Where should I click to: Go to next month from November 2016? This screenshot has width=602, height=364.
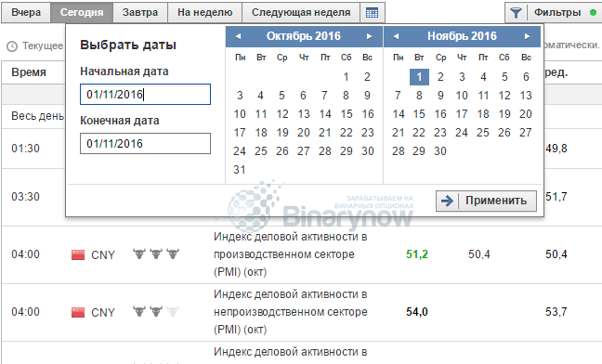pyautogui.click(x=527, y=36)
